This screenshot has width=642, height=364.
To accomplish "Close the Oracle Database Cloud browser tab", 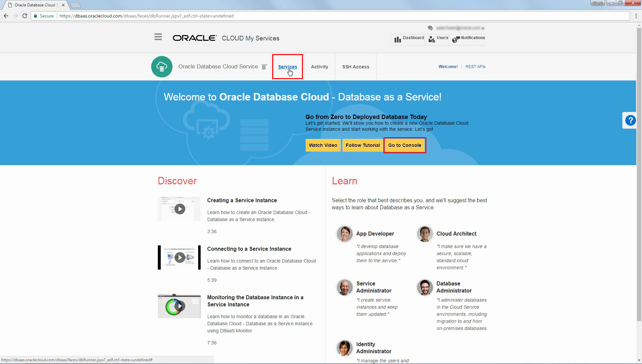I will point(63,5).
